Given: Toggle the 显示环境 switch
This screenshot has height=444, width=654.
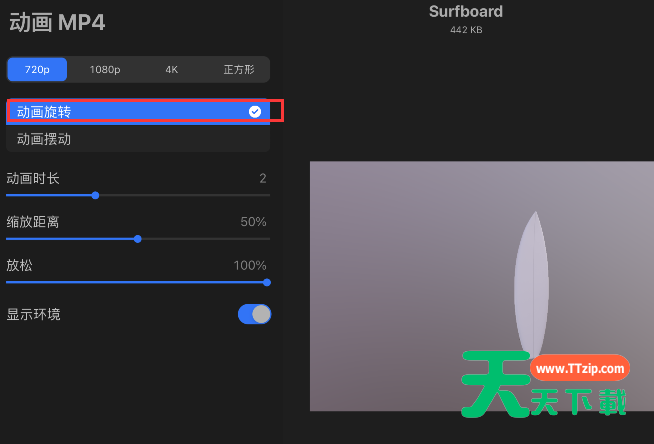Looking at the screenshot, I should [x=254, y=314].
